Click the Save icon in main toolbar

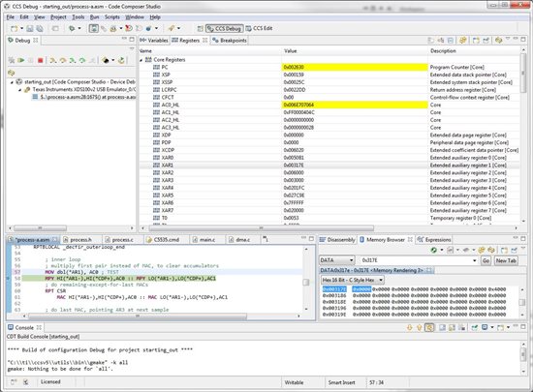[30, 28]
